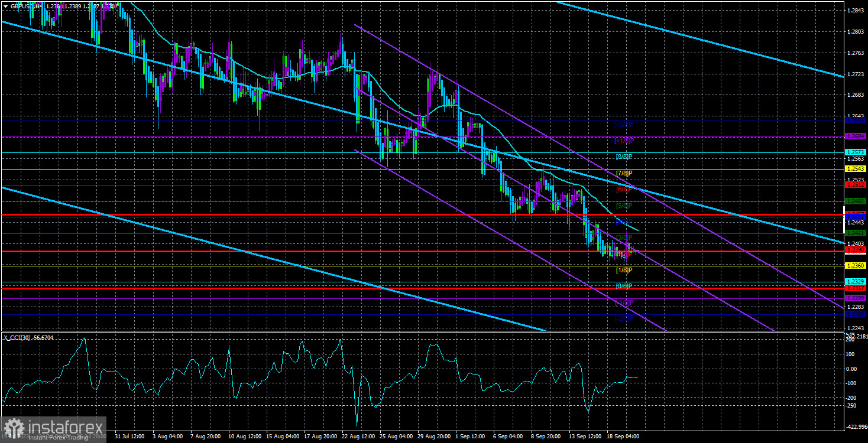Select the [+1/8]P Murray level label

click(x=624, y=141)
